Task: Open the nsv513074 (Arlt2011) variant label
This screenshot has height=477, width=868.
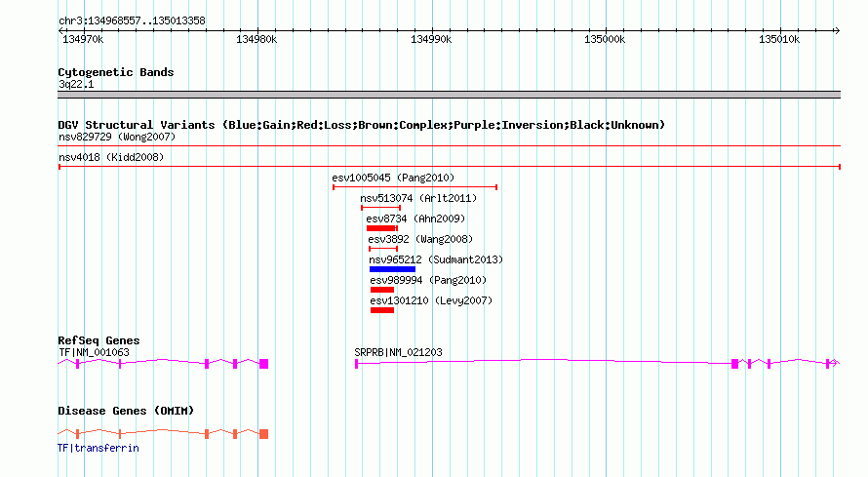Action: point(418,198)
